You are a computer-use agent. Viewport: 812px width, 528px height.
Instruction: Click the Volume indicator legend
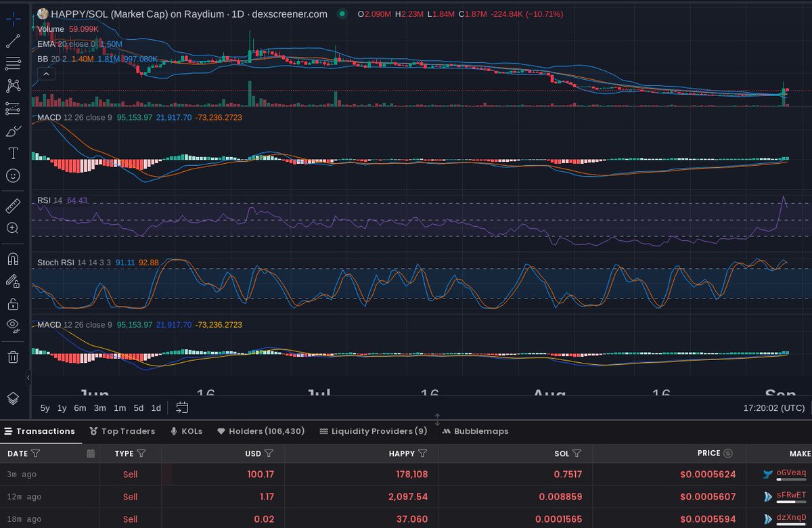[68, 29]
